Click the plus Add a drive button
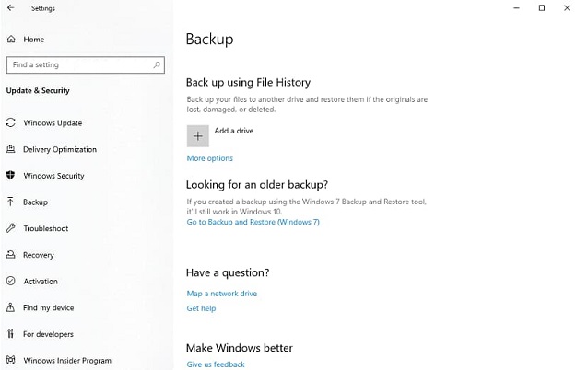The width and height of the screenshot is (588, 370). [x=198, y=136]
